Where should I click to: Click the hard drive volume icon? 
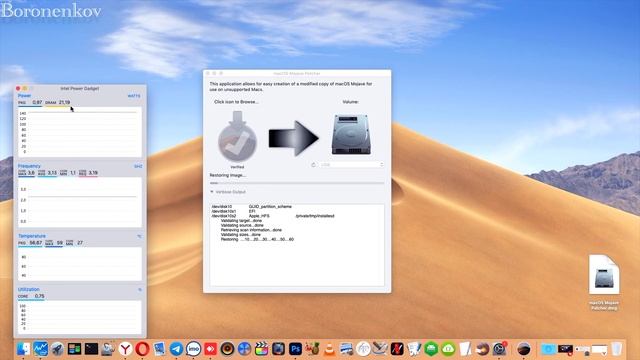coord(351,135)
